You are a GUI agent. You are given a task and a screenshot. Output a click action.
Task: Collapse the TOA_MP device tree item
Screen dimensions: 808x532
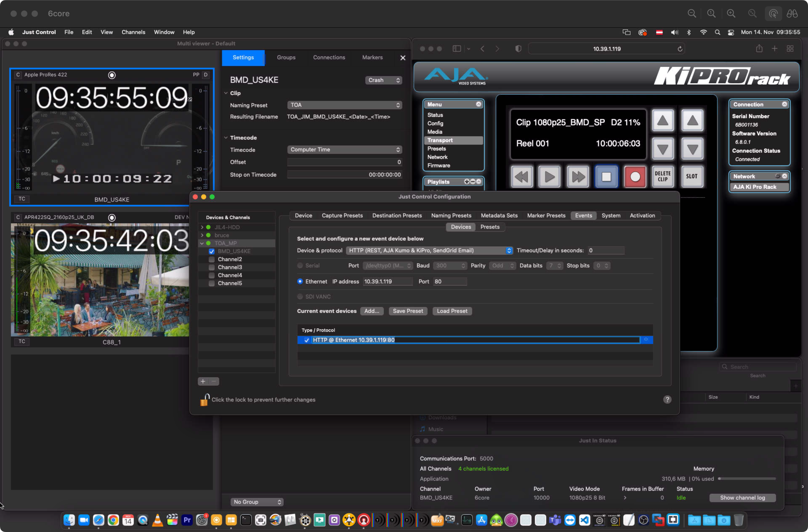pos(202,243)
